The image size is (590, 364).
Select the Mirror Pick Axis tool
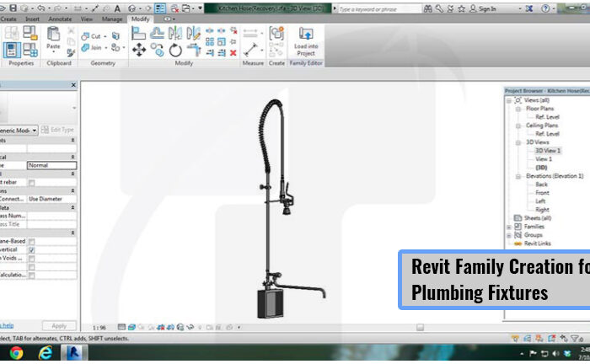[x=175, y=34]
